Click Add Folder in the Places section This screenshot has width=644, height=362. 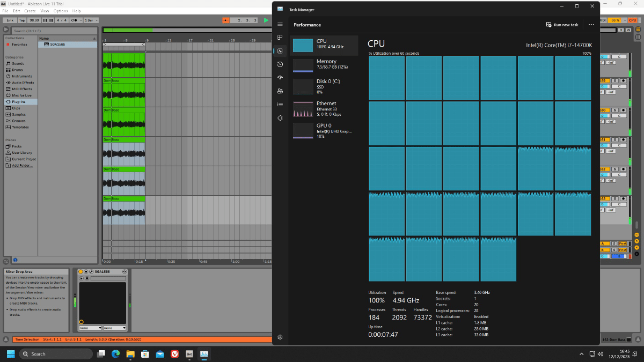tap(20, 165)
